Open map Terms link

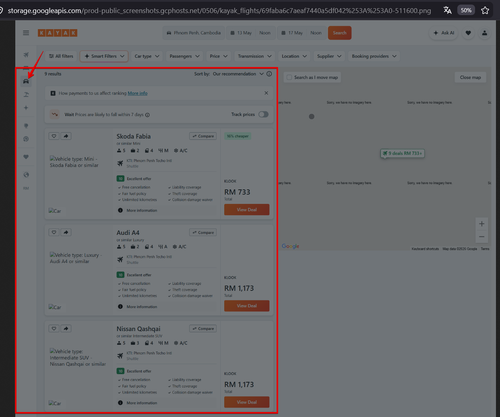[485, 249]
